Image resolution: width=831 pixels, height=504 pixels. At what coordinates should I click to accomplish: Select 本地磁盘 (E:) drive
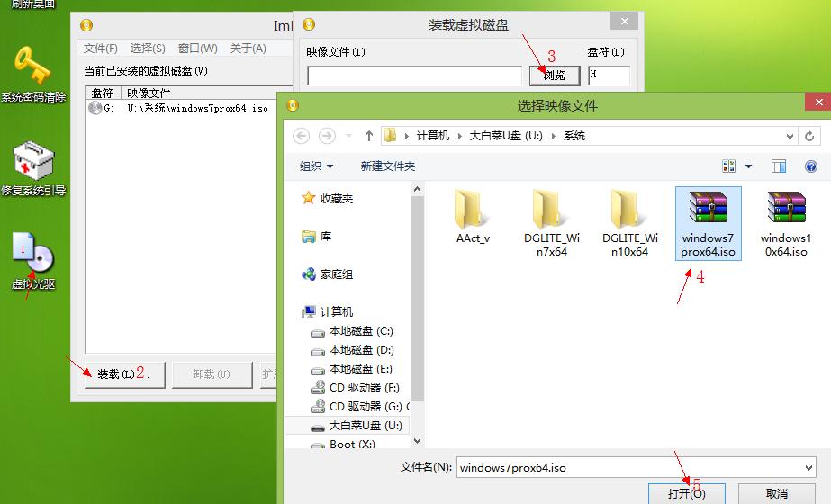[x=352, y=369]
